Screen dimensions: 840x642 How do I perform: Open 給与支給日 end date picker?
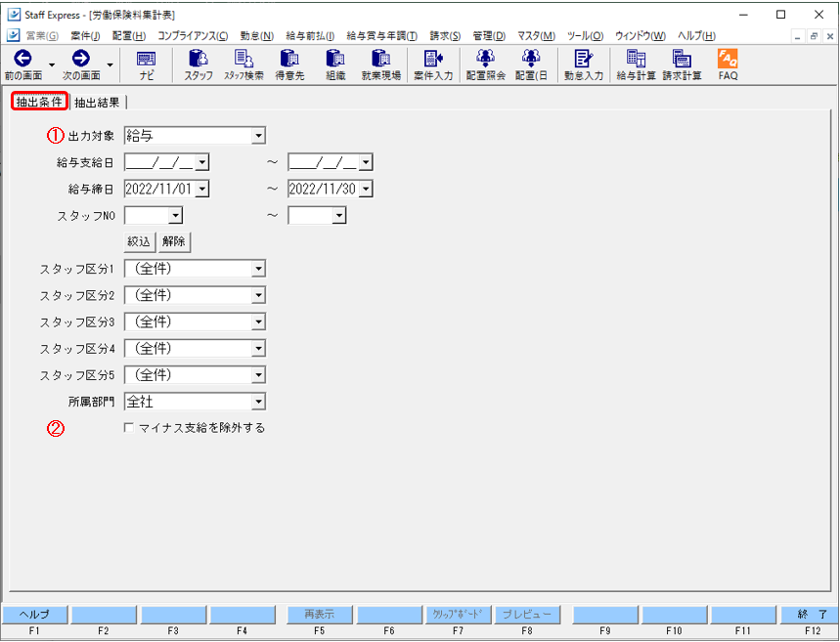click(x=366, y=162)
